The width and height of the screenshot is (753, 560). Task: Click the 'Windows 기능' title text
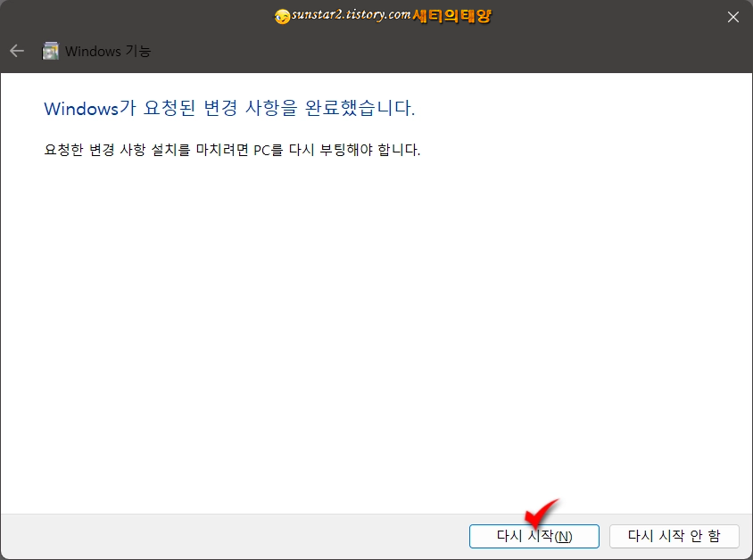(108, 51)
